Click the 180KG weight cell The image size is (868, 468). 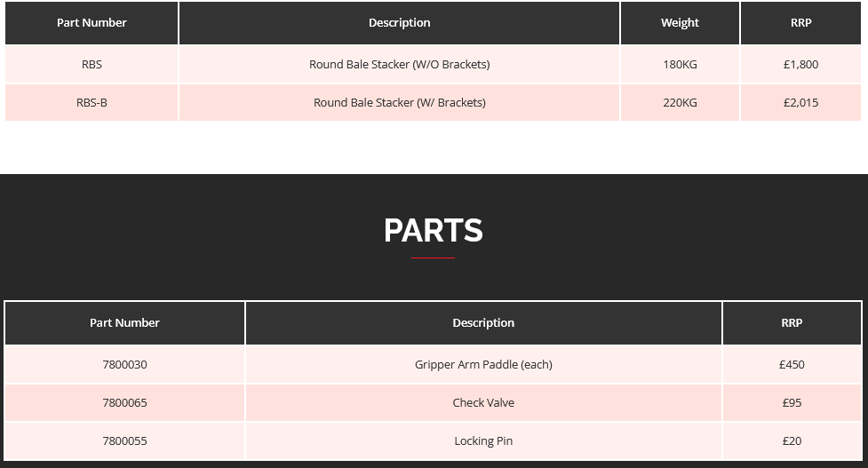tap(680, 64)
